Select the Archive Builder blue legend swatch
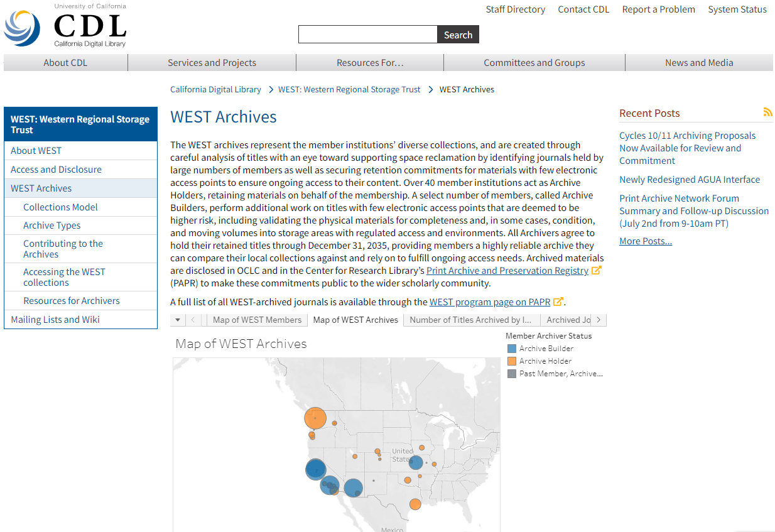The width and height of the screenshot is (775, 532). (x=512, y=349)
